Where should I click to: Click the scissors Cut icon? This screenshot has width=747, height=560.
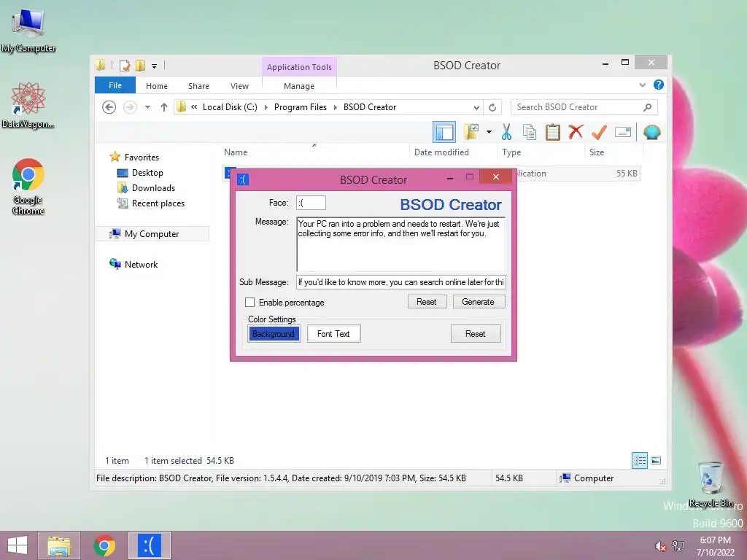[506, 132]
